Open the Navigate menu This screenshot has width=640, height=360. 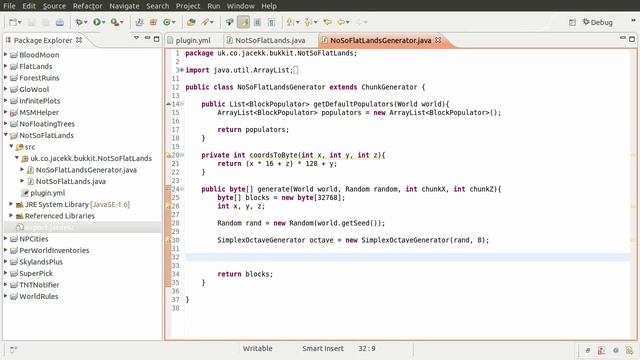pyautogui.click(x=124, y=6)
